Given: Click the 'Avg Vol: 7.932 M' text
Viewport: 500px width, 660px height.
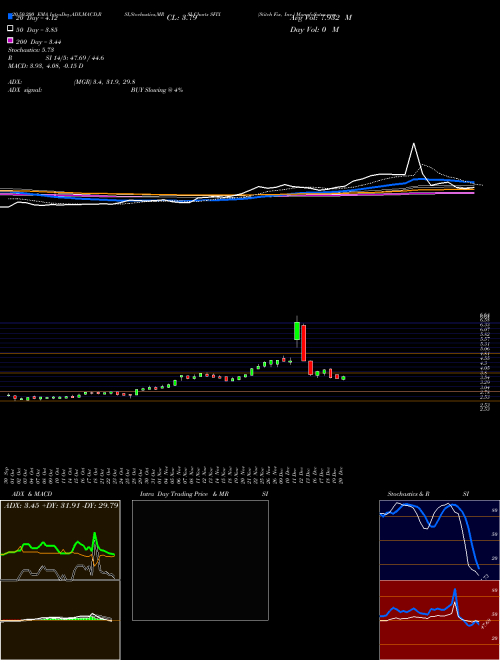Looking at the screenshot, I should click(x=321, y=18).
